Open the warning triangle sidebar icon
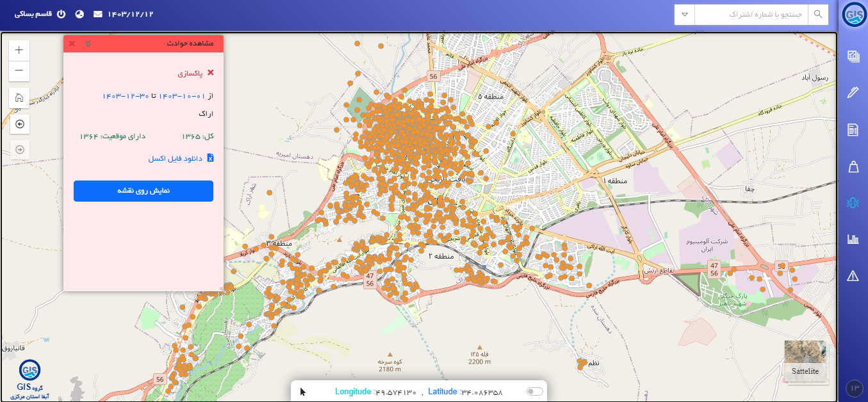Screen dimensions: 868x402 (853, 276)
